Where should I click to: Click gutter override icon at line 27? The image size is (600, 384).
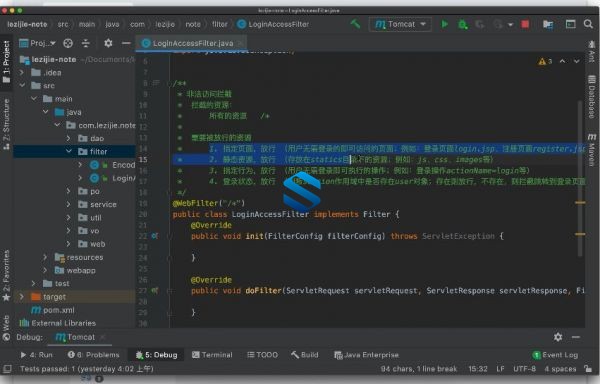click(x=155, y=291)
